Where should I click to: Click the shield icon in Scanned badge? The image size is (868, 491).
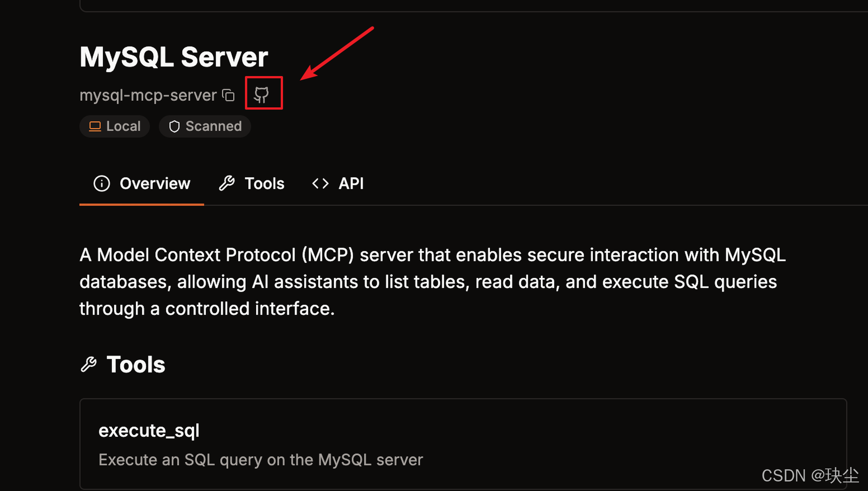(x=174, y=126)
